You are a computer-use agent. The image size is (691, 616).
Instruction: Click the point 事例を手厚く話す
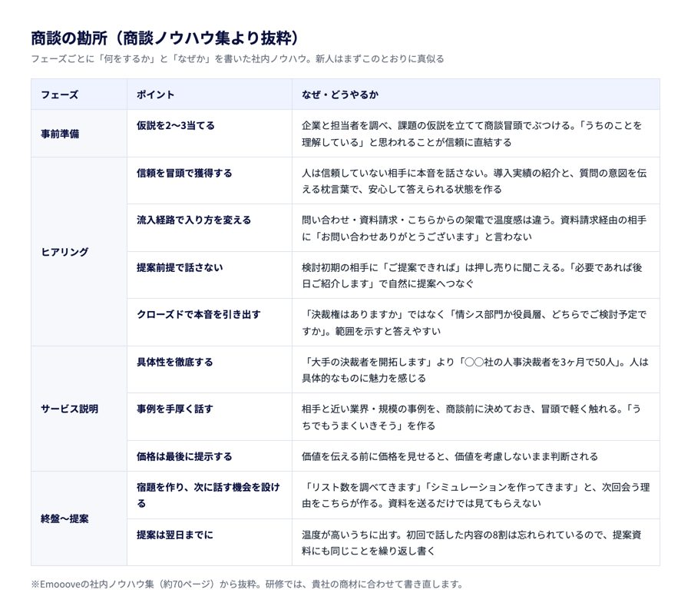pyautogui.click(x=175, y=409)
